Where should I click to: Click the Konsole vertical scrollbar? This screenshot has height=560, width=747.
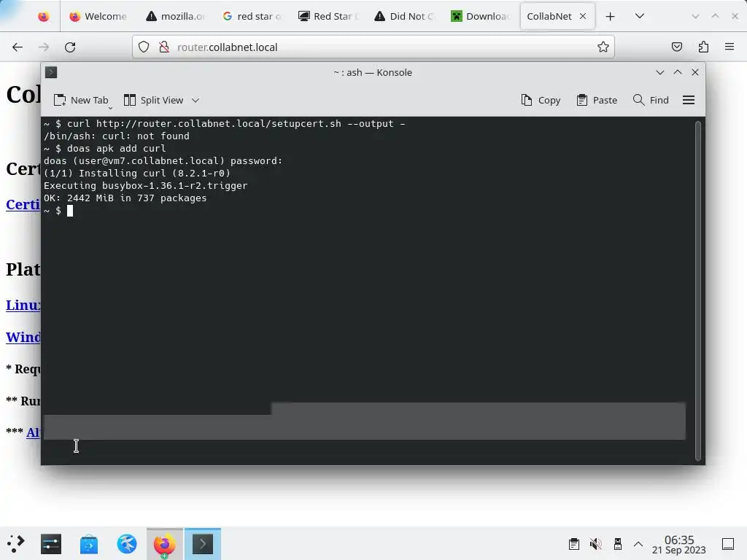tap(698, 290)
